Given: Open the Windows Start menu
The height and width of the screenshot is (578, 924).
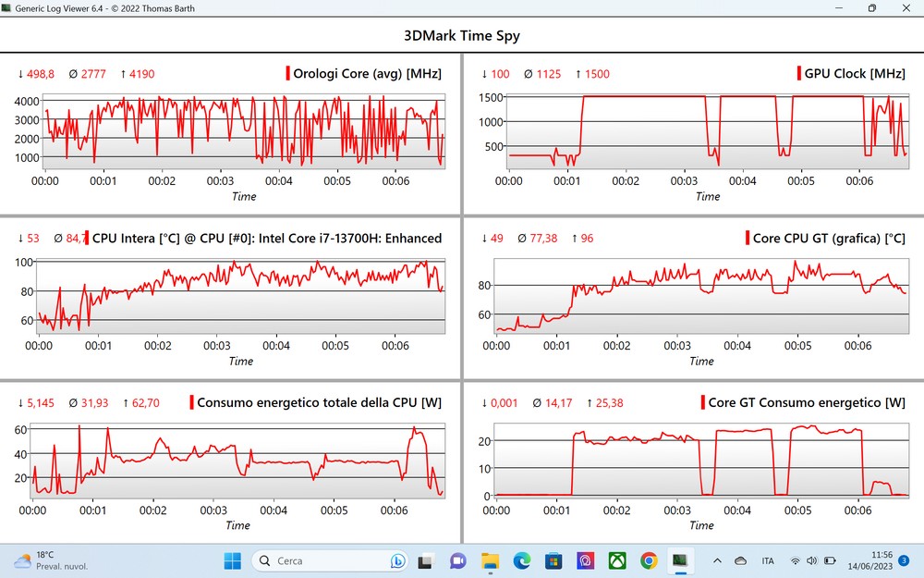Looking at the screenshot, I should pos(231,560).
